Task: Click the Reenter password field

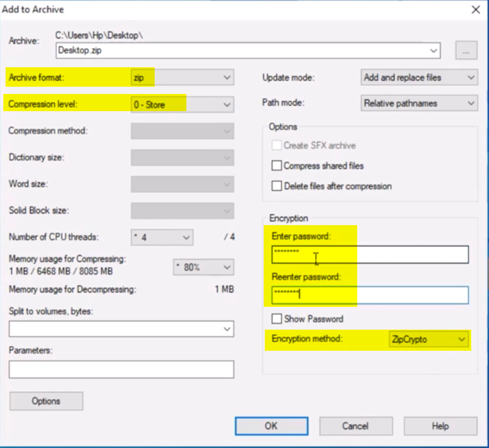Action: coord(370,295)
